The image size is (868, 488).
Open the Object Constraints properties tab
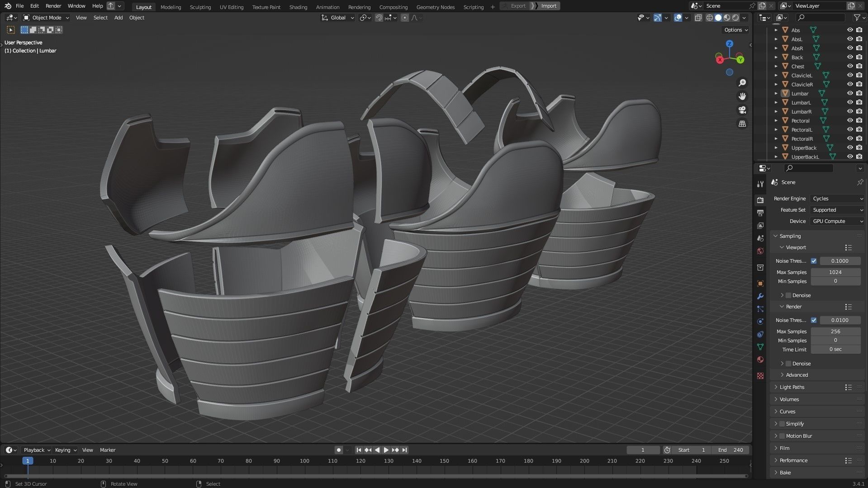tap(760, 334)
